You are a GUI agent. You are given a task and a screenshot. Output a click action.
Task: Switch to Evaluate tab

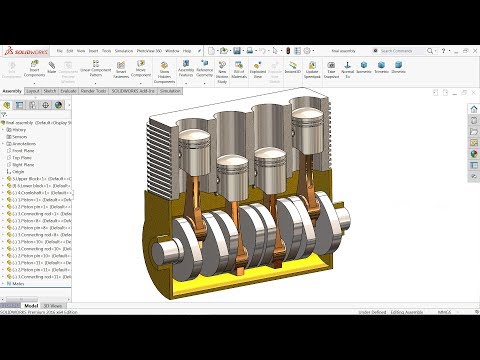(x=68, y=91)
